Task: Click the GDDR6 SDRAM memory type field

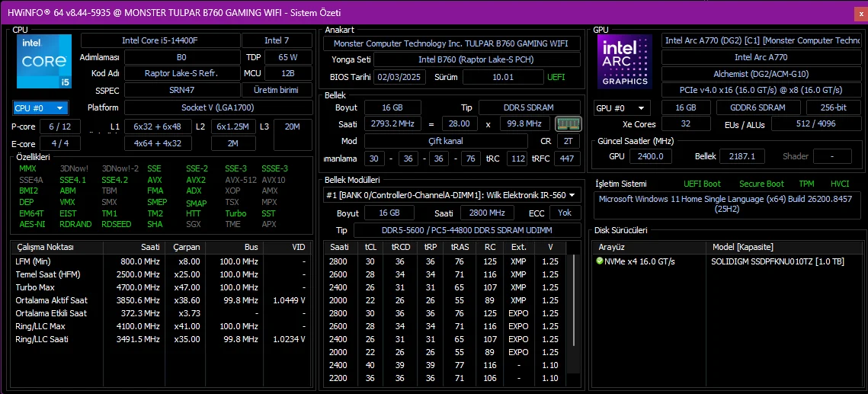Action: click(758, 107)
